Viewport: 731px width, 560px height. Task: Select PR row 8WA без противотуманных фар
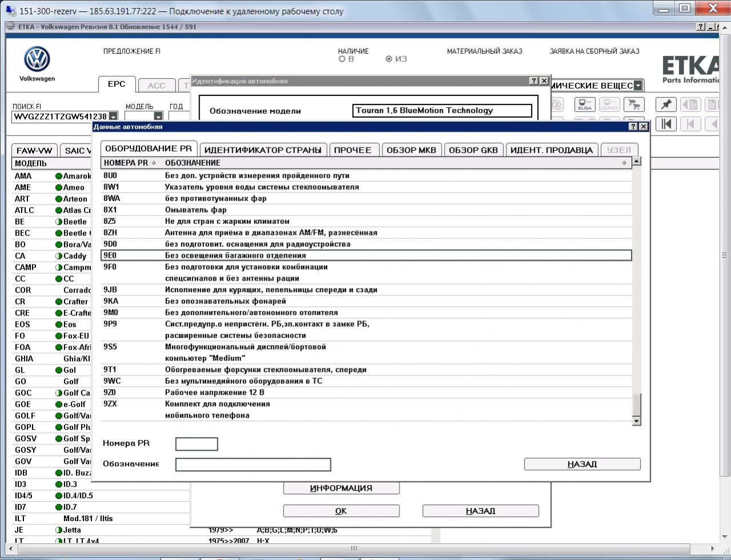[366, 198]
